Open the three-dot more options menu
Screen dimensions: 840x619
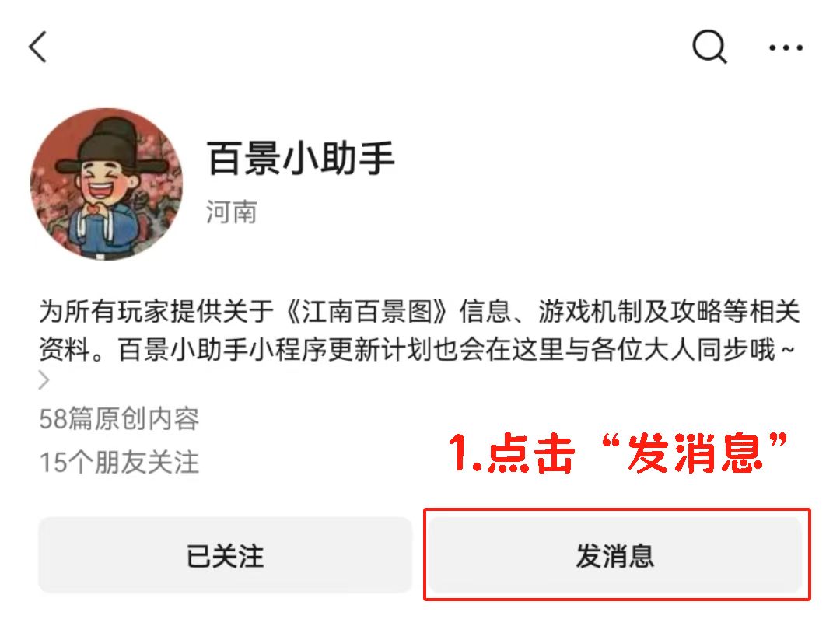(x=786, y=47)
